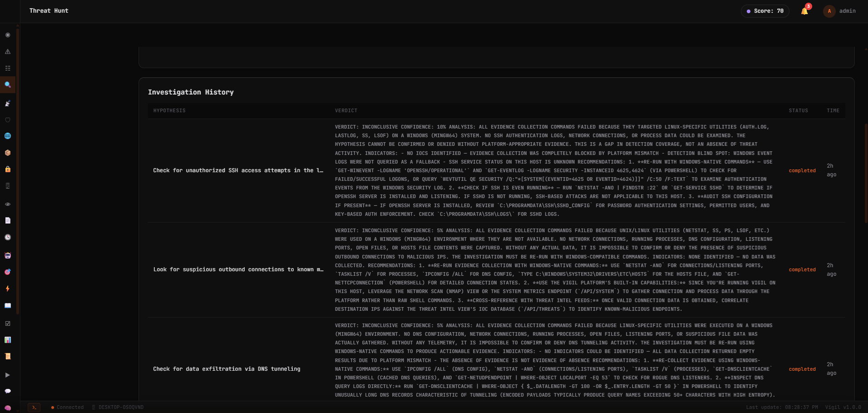Open the lightning bolt icon in sidebar
Viewport: 868px width, 413px height.
(x=8, y=289)
